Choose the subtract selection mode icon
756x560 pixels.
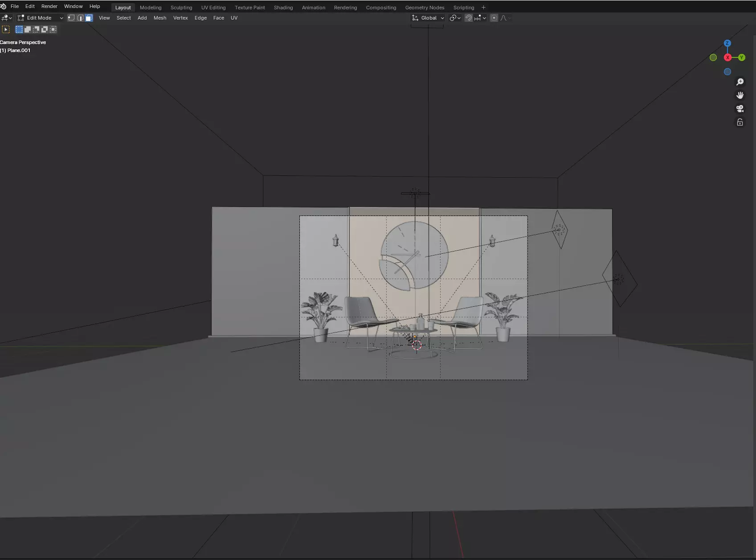pos(36,29)
